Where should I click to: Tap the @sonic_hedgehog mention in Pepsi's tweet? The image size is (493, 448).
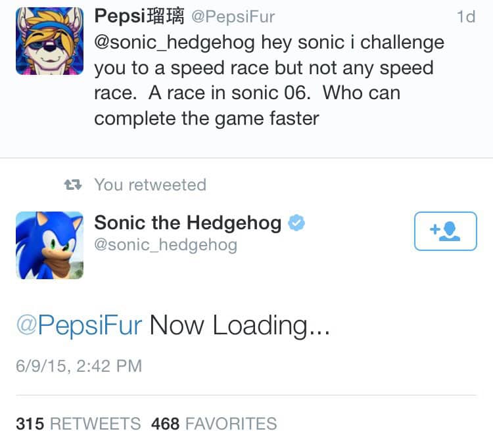pyautogui.click(x=174, y=43)
